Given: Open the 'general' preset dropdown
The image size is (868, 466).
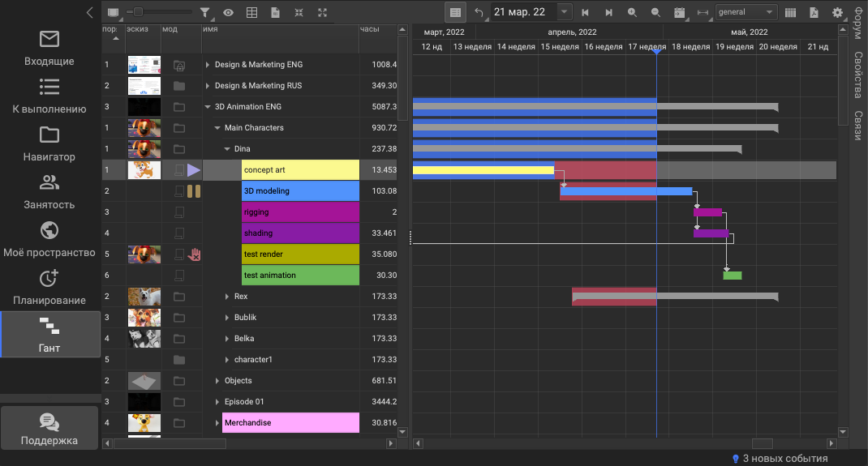Looking at the screenshot, I should (746, 12).
